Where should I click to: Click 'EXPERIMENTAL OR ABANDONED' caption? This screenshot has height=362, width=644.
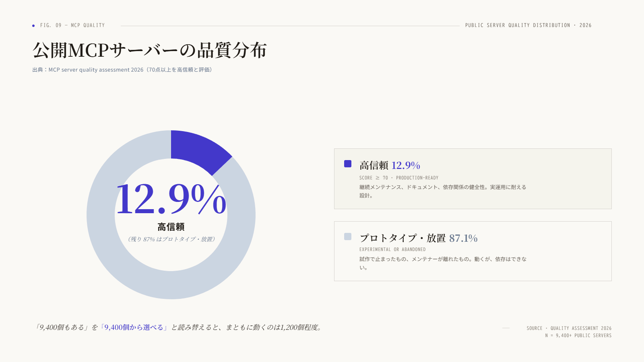[392, 249]
